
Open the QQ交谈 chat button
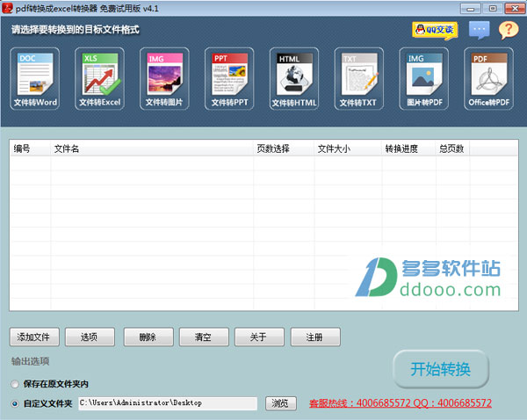point(435,31)
